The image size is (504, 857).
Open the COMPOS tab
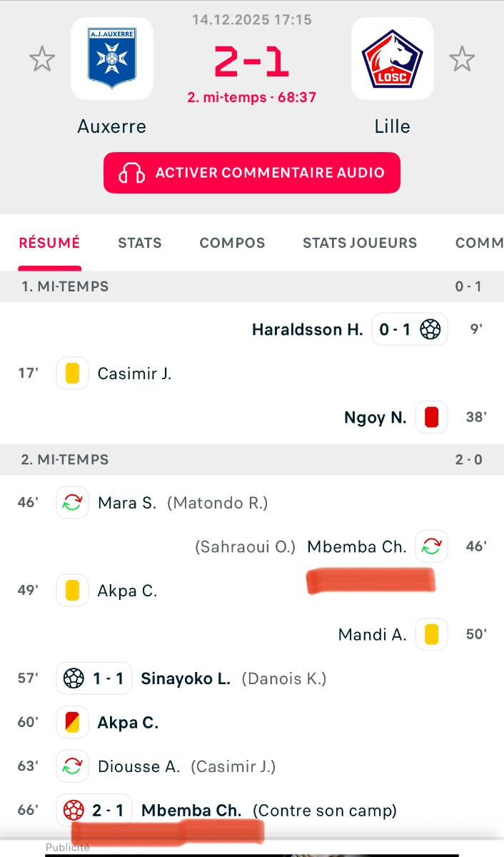pos(232,243)
